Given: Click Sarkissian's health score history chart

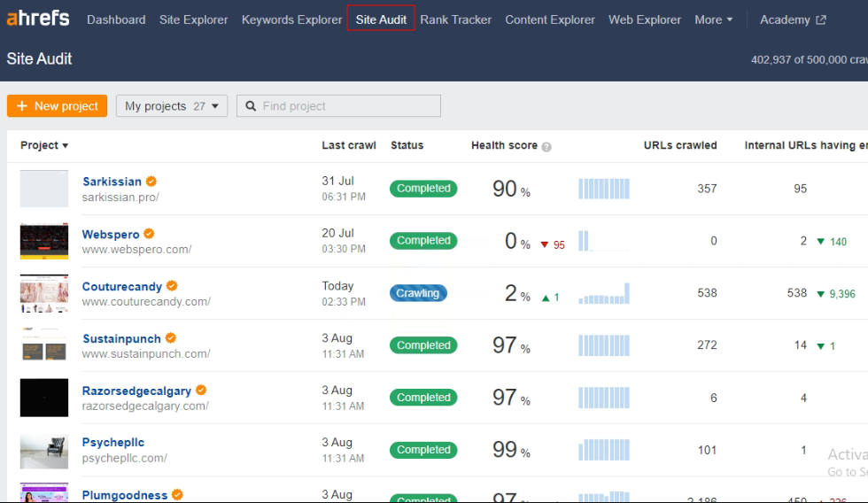Looking at the screenshot, I should (604, 189).
